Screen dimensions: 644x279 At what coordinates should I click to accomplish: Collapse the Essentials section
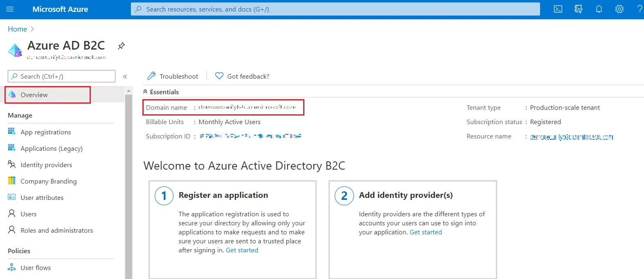click(161, 92)
